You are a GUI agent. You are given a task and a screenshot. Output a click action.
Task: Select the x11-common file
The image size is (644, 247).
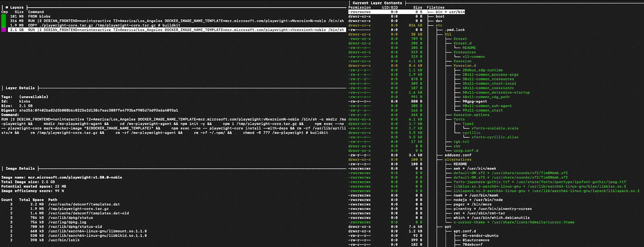[474, 57]
